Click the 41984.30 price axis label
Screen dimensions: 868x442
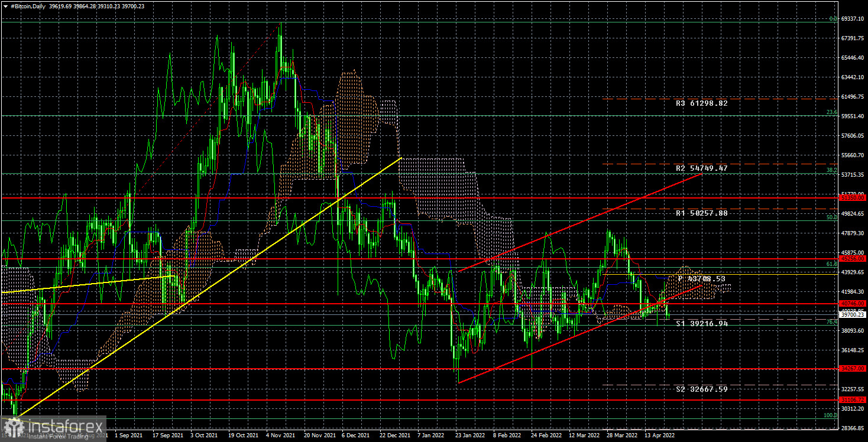point(853,292)
